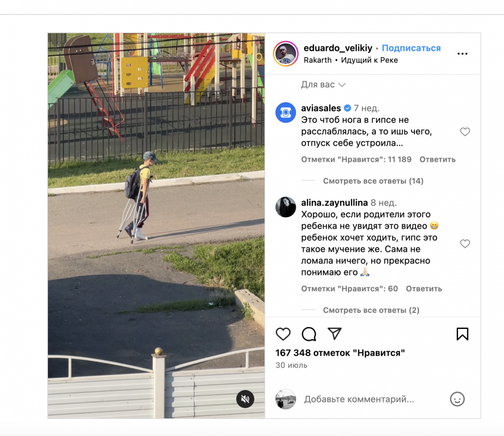
Task: Open the emoji picker smiley icon
Action: 457,399
